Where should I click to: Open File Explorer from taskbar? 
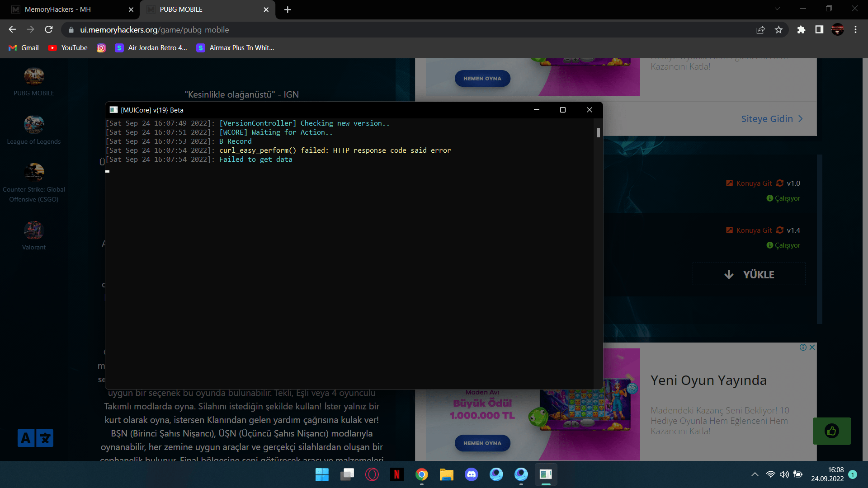[446, 474]
